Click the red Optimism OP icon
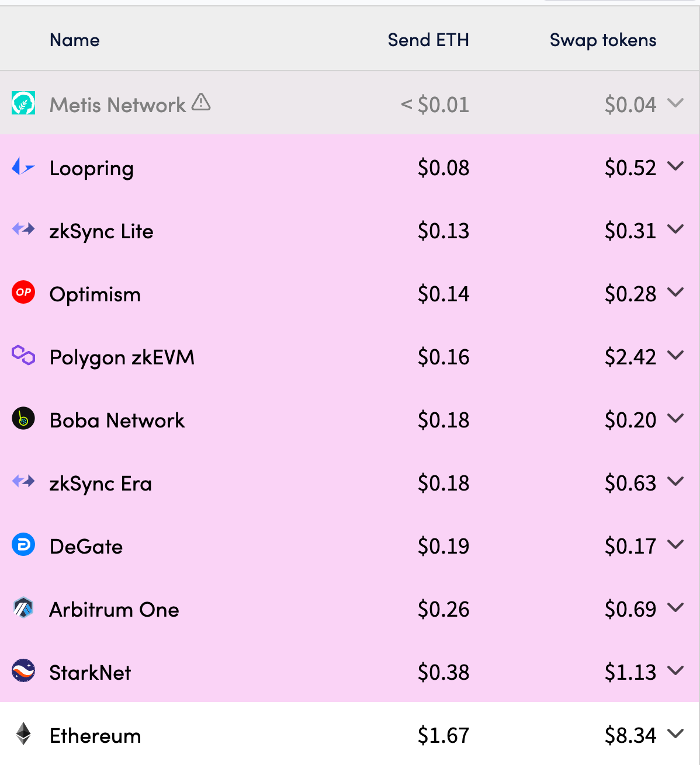Screen dimensions: 700x765 point(23,293)
